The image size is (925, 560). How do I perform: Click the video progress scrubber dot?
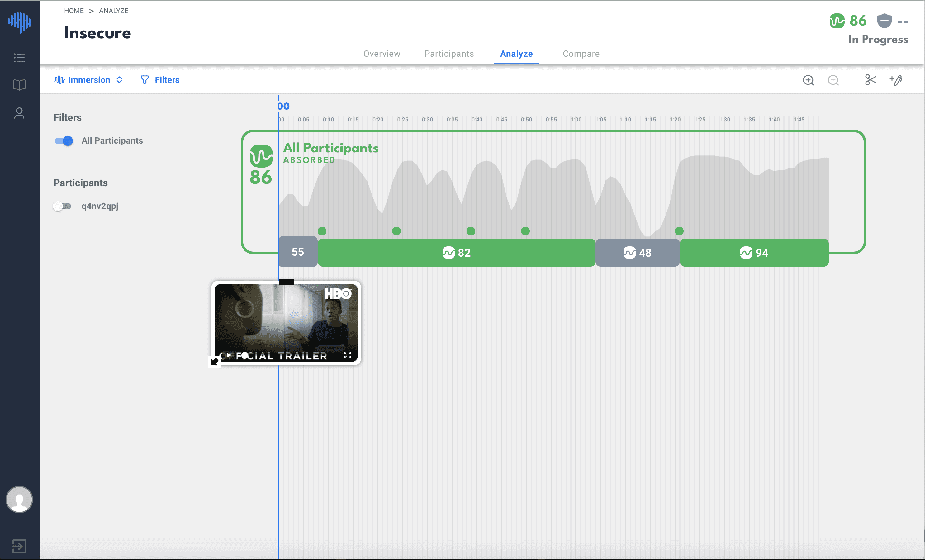click(x=245, y=355)
